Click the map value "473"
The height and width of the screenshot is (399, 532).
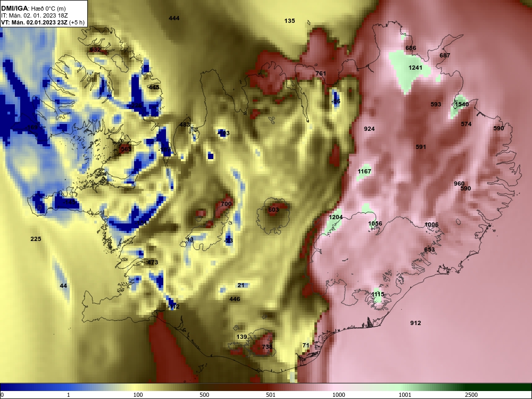click(x=153, y=263)
